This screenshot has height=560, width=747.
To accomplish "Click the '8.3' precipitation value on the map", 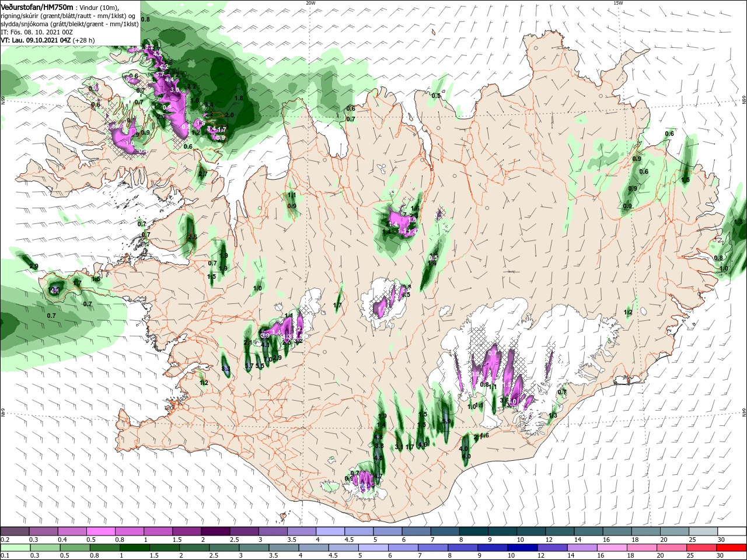I will (226, 369).
